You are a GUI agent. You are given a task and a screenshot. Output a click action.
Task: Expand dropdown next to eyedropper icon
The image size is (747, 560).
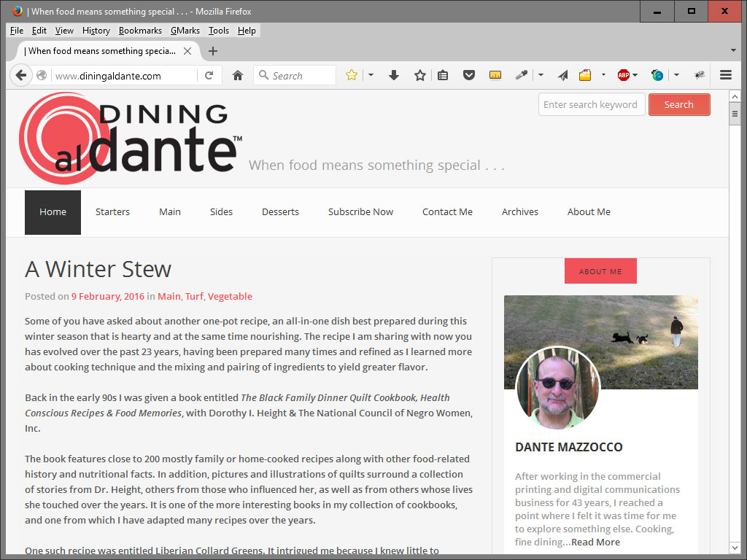pos(541,75)
